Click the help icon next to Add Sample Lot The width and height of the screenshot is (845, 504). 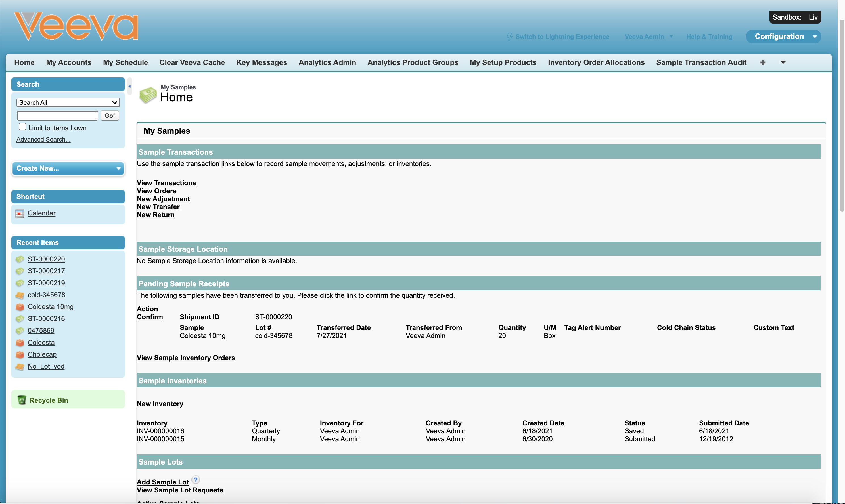196,480
